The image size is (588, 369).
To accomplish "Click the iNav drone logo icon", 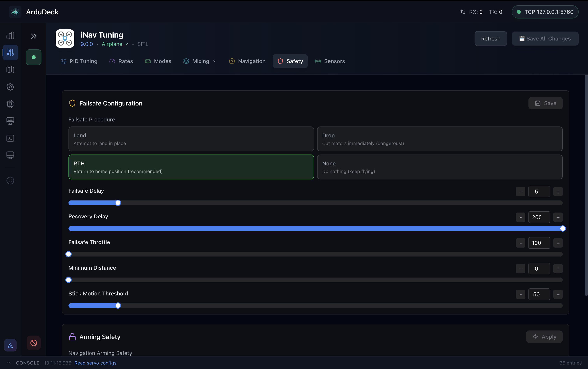I will point(65,39).
